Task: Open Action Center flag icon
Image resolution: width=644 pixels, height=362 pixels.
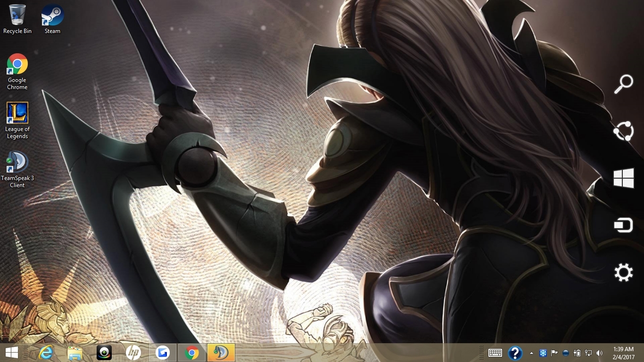Action: coord(554,353)
